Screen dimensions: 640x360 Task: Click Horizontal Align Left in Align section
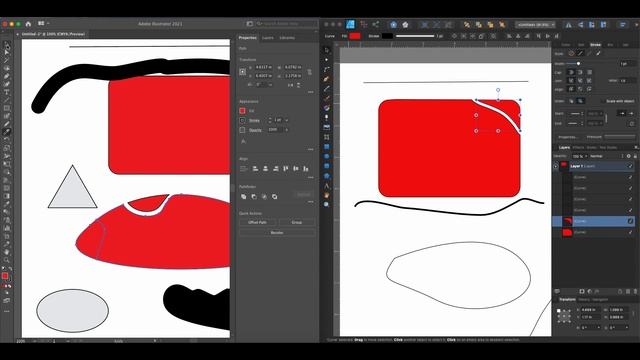click(x=256, y=169)
